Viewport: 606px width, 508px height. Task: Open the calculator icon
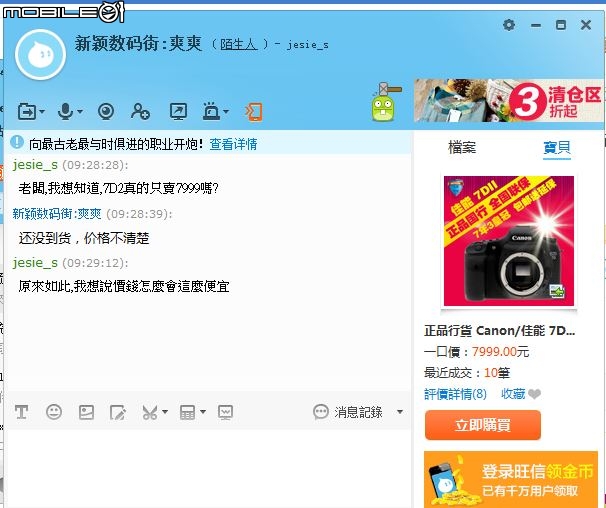(x=187, y=412)
